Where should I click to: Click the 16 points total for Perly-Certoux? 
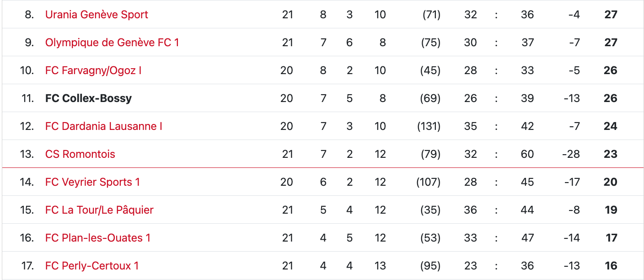click(611, 266)
